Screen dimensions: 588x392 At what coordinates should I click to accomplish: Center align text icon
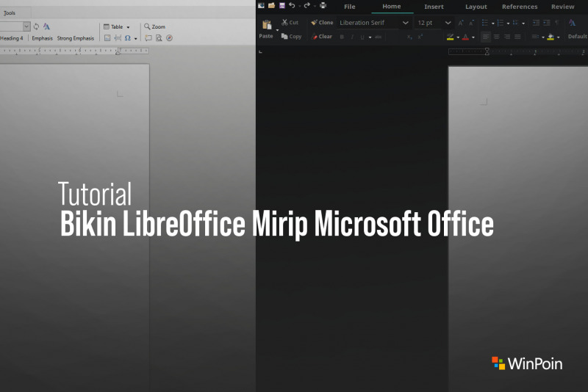(497, 37)
